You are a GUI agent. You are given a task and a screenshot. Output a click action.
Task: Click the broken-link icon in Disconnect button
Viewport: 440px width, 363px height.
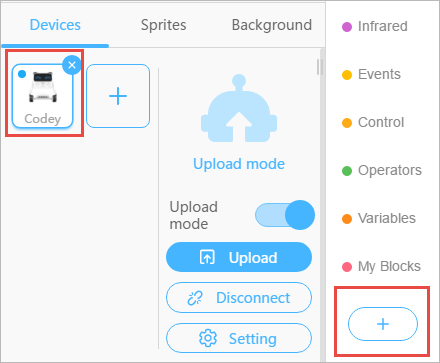coord(195,298)
